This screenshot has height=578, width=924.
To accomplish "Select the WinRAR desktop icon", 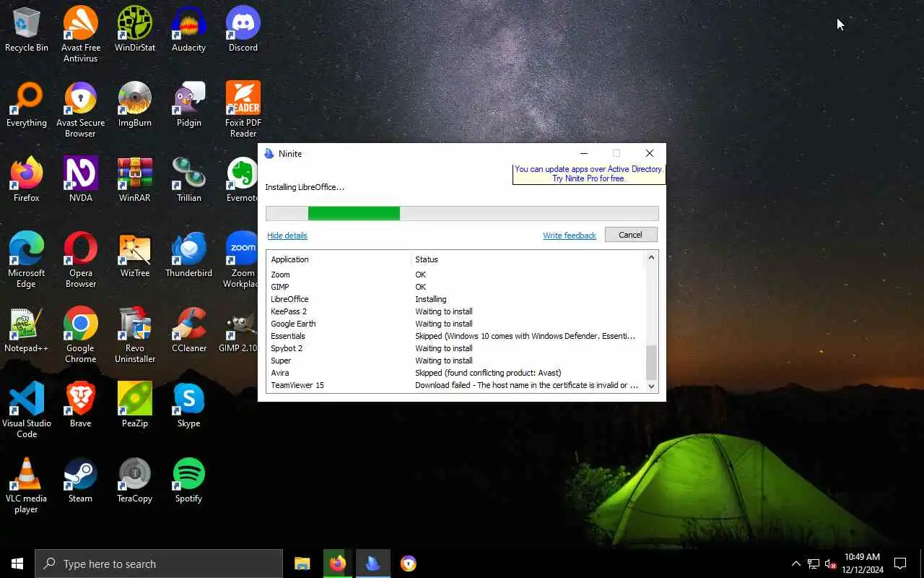I will coord(135,181).
